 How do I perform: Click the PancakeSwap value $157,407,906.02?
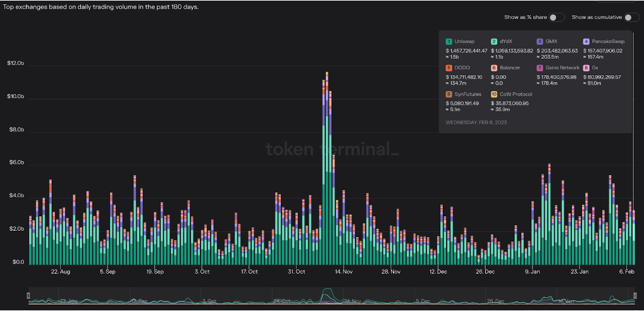[603, 51]
